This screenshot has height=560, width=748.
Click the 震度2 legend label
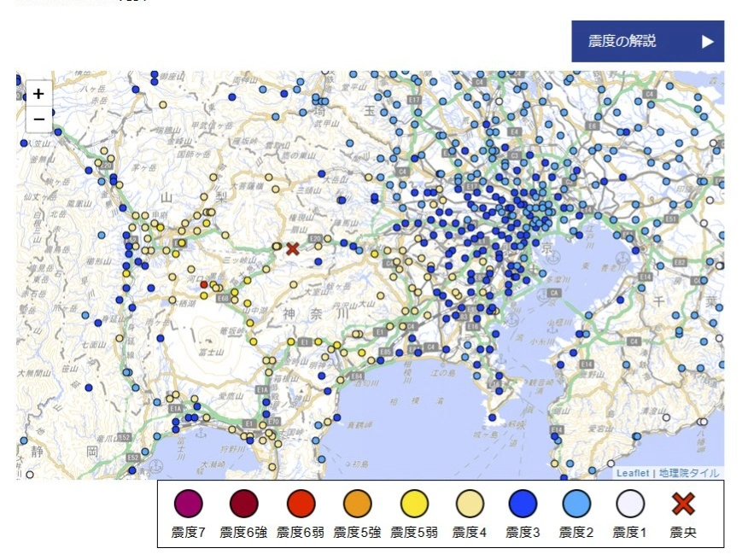(x=576, y=533)
